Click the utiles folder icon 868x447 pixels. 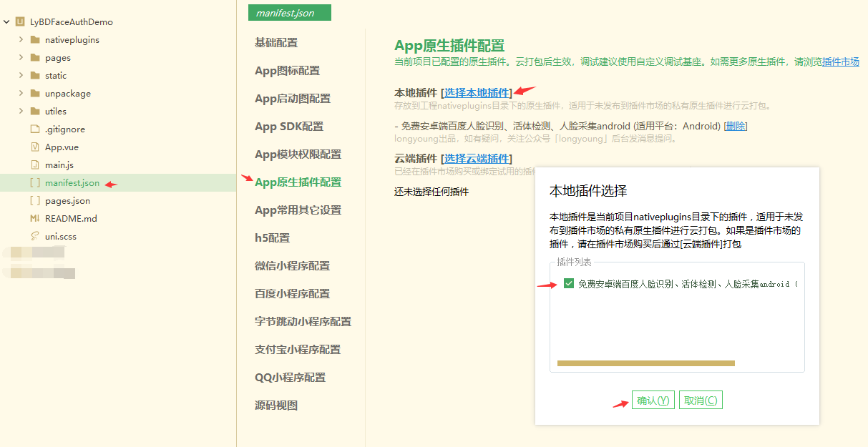coord(35,112)
